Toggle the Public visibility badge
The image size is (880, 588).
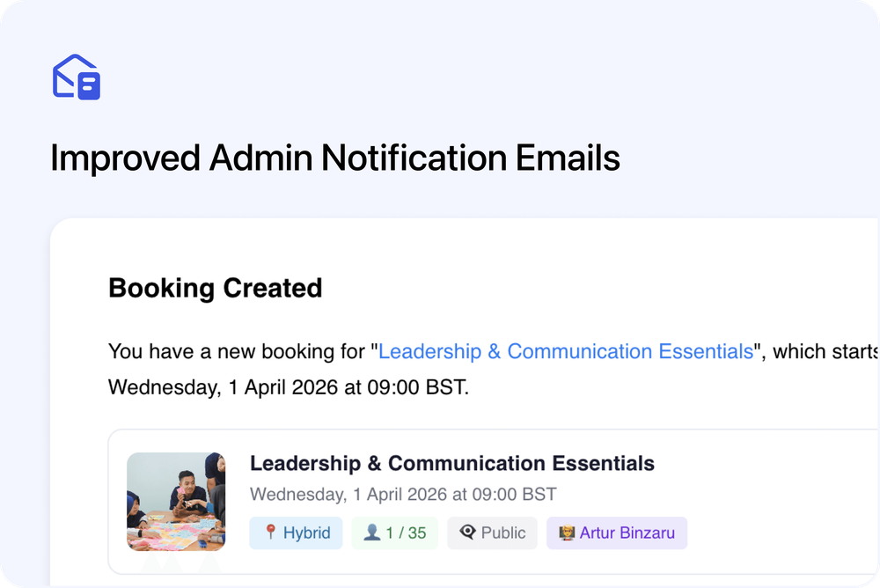click(x=492, y=533)
